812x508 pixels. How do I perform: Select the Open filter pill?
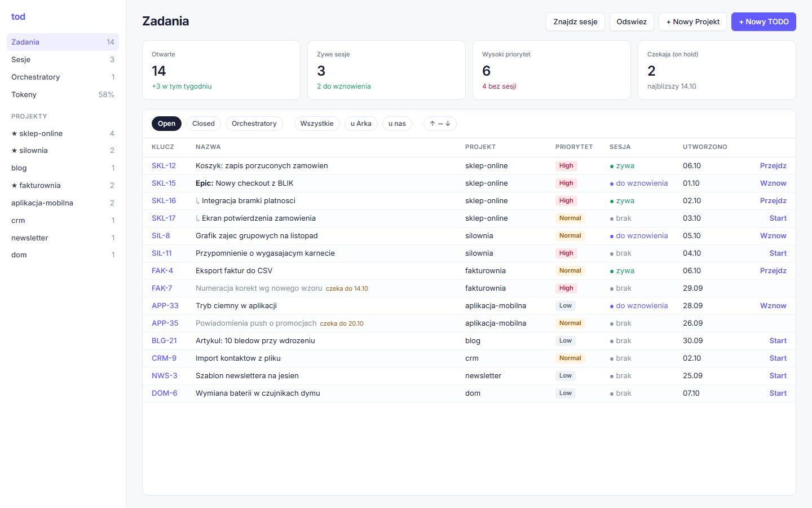pos(166,124)
